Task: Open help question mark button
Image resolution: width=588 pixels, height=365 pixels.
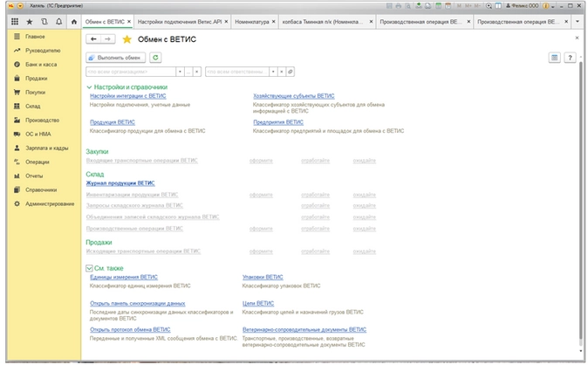Action: pos(570,58)
